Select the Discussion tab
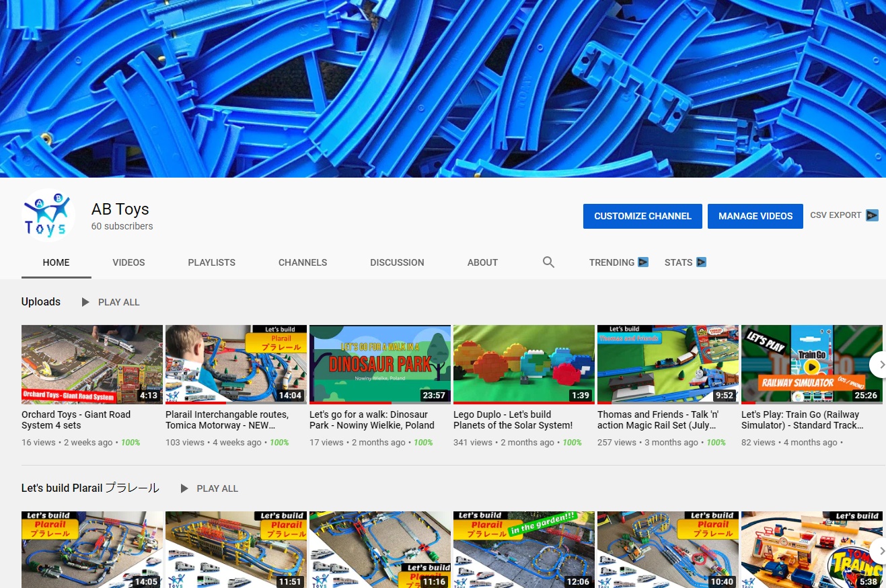886x588 pixels. click(397, 262)
